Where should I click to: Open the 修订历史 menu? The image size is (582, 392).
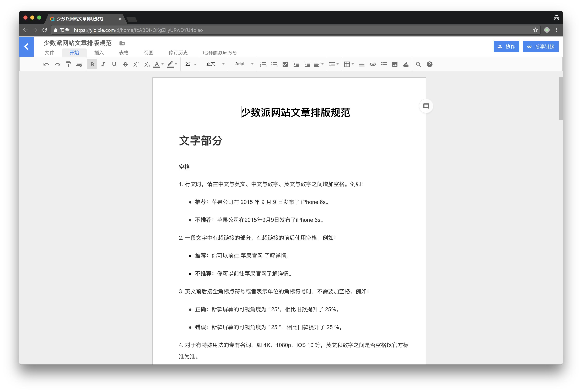coord(178,52)
